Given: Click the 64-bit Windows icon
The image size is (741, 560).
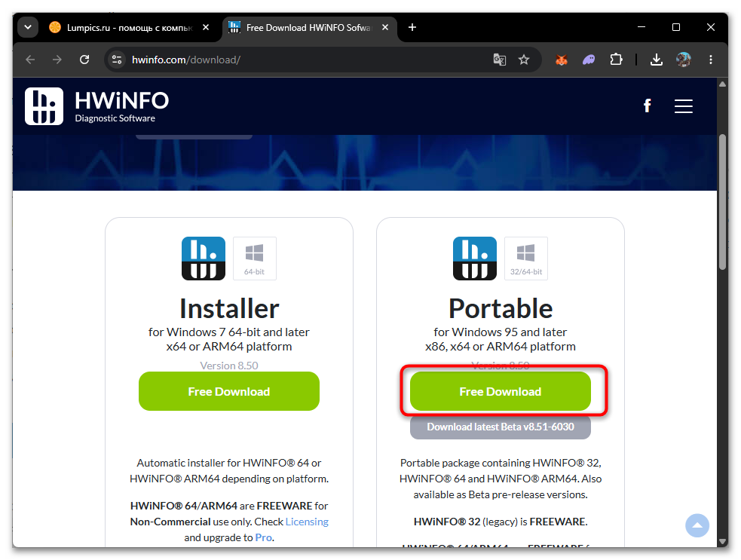Looking at the screenshot, I should (254, 259).
